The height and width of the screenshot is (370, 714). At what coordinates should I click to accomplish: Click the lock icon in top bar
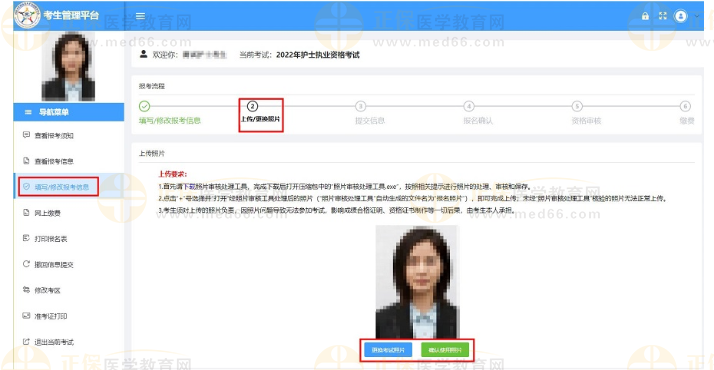pos(645,16)
